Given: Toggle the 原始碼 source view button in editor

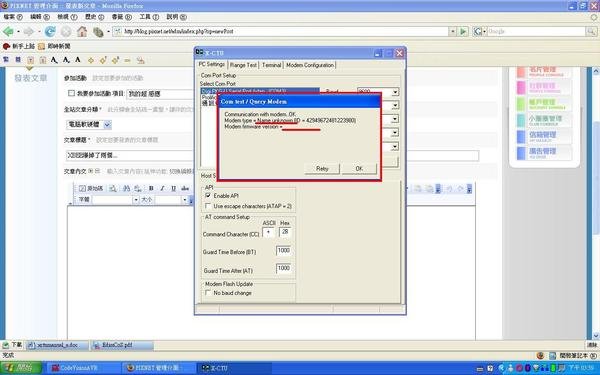Looking at the screenshot, I should [91, 188].
